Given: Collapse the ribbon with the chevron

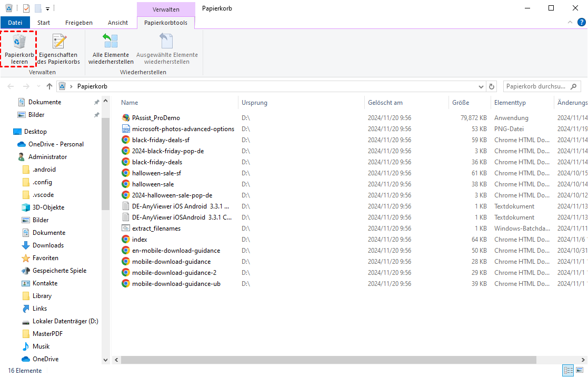Looking at the screenshot, I should (570, 23).
